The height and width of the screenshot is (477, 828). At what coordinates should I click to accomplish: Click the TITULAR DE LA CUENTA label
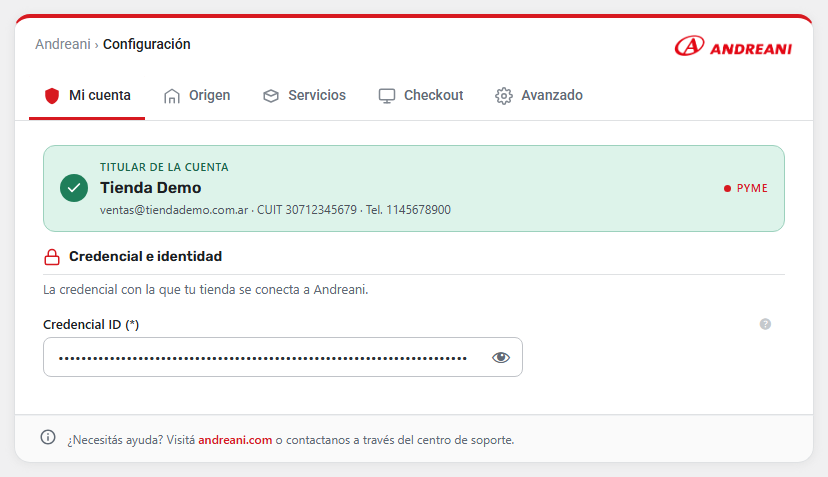coord(164,167)
